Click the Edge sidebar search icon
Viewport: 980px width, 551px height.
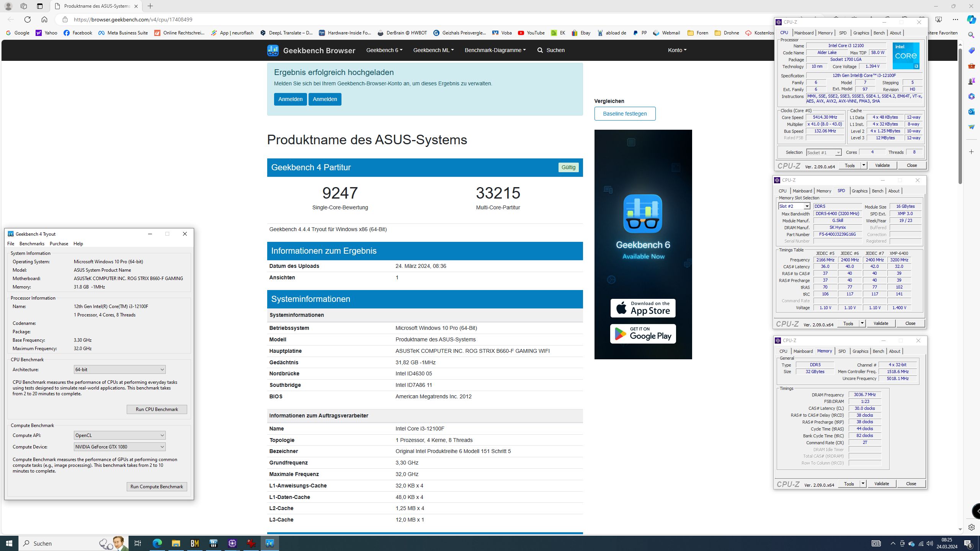pyautogui.click(x=971, y=35)
